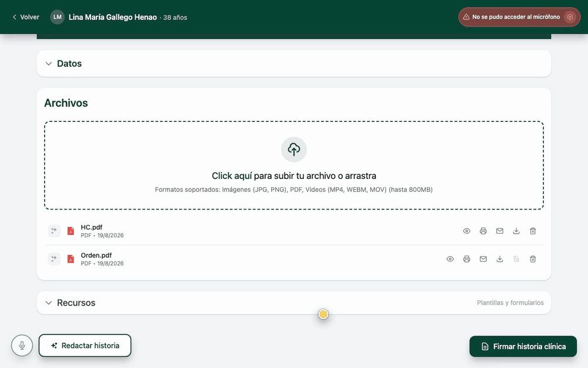This screenshot has height=368, width=588.
Task: View the Orden.pdf file with the eye icon
Action: [x=450, y=259]
